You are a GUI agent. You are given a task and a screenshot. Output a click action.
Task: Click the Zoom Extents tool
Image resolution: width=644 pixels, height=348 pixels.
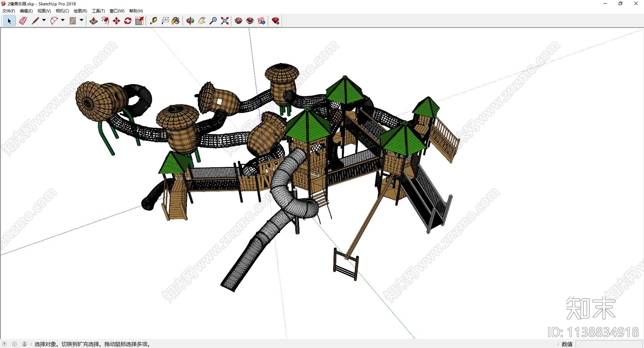(x=225, y=21)
